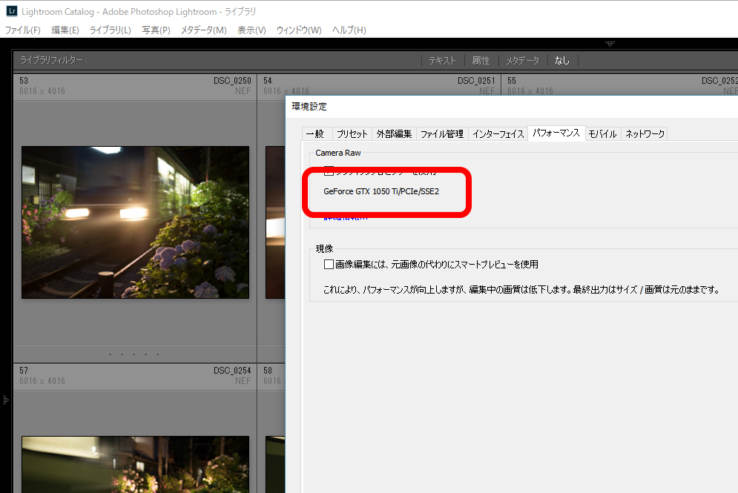Screen dimensions: 738x493
Task: Select テキスト in the library filter bar
Action: coord(442,61)
